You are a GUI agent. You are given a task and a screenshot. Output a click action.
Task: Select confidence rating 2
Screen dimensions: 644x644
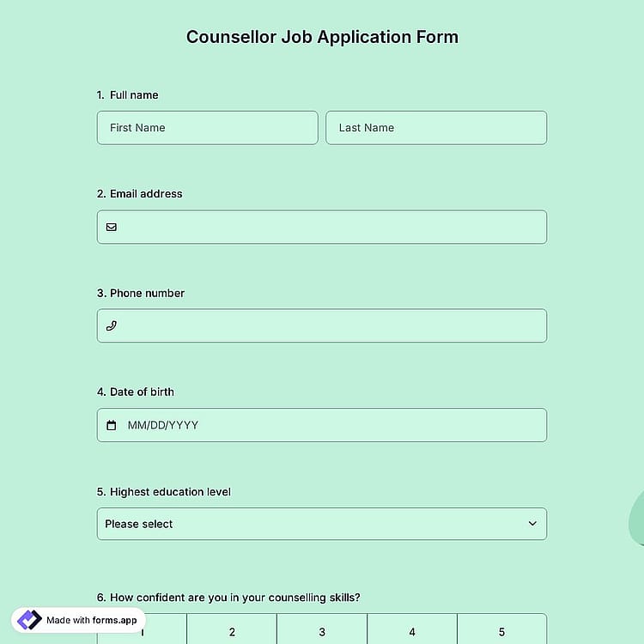coord(232,631)
